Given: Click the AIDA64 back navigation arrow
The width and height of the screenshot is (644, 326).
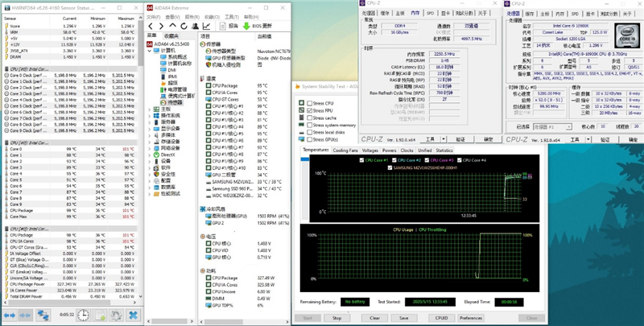Looking at the screenshot, I should [151, 26].
